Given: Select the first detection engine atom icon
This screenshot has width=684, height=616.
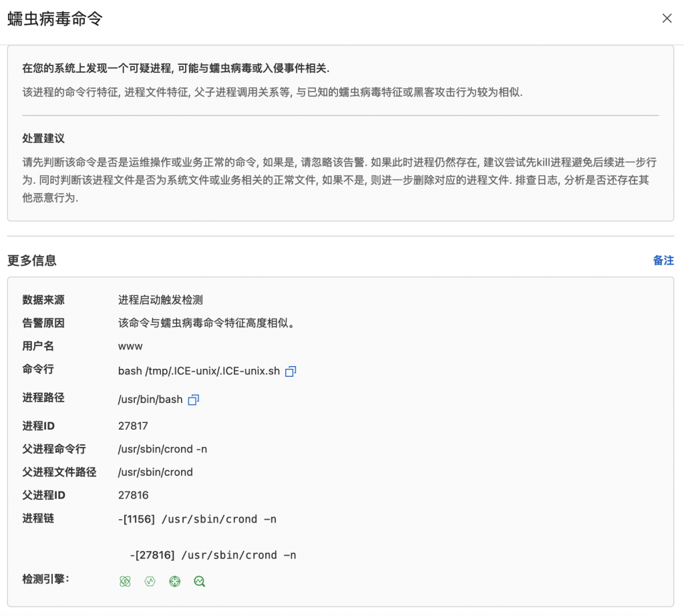Looking at the screenshot, I should click(125, 581).
